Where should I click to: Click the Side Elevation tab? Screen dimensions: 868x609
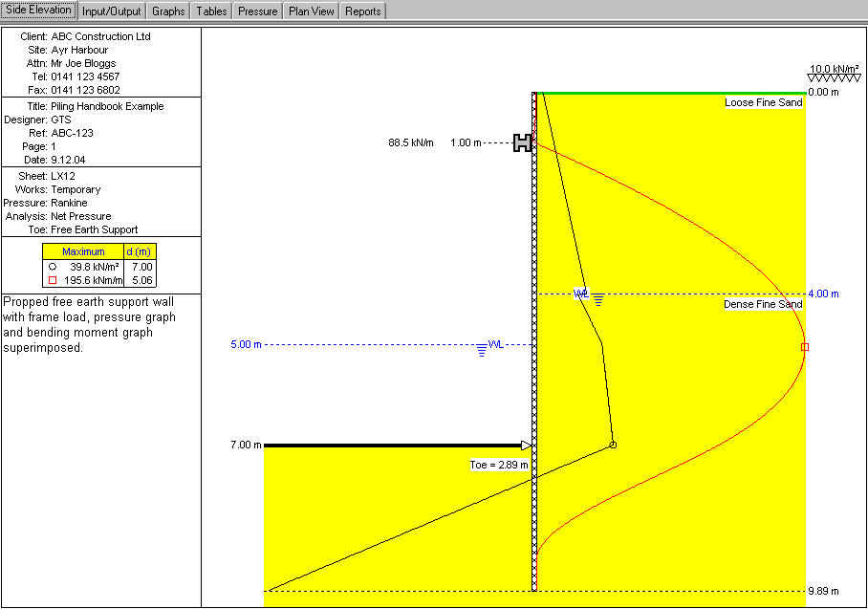[38, 11]
